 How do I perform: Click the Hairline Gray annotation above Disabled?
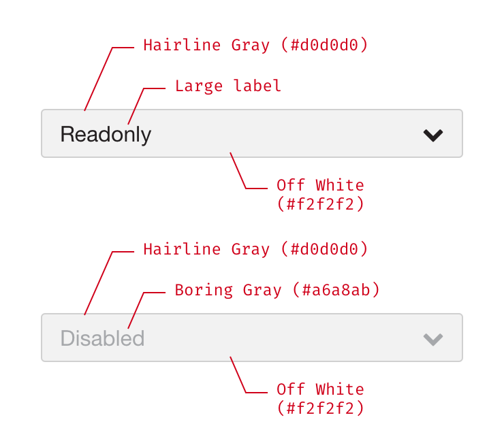[255, 250]
